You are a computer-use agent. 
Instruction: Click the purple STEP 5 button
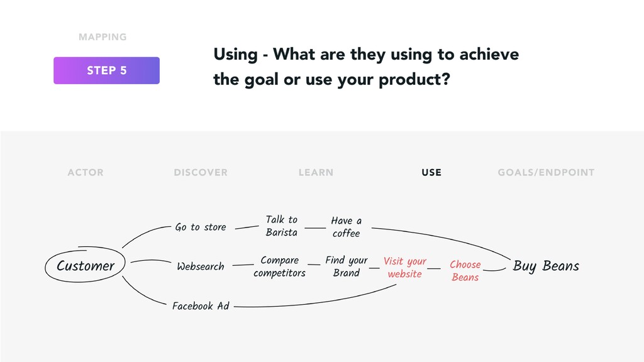click(x=106, y=70)
